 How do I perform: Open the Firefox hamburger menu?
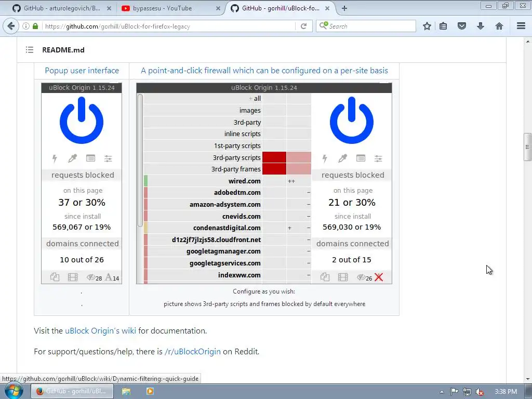pyautogui.click(x=521, y=26)
